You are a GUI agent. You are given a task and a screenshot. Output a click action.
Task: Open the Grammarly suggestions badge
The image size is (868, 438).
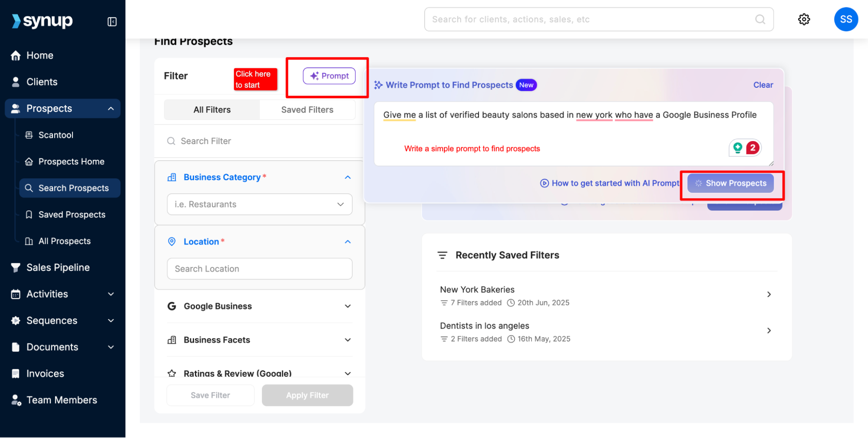(745, 148)
